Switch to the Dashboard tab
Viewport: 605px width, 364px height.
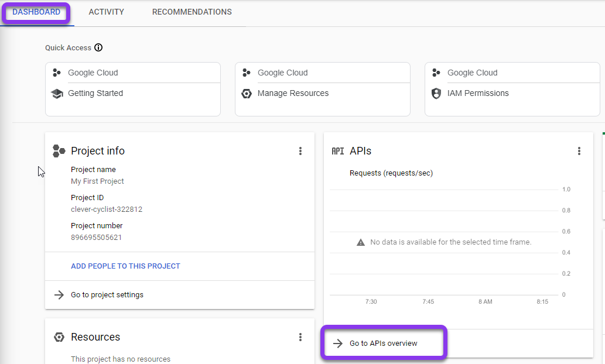tap(36, 12)
